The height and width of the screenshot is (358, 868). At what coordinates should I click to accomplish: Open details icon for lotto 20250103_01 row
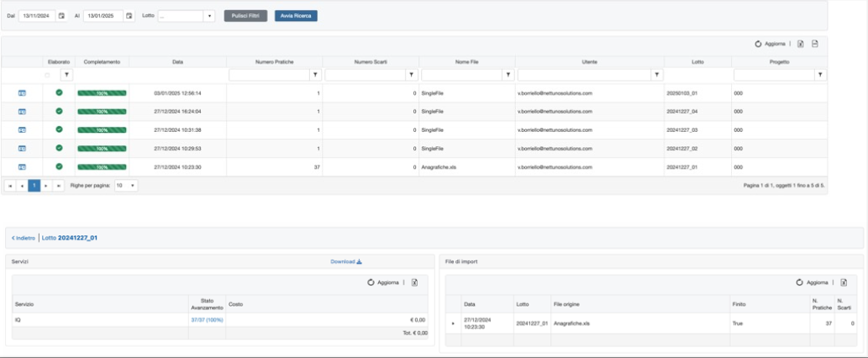point(22,92)
